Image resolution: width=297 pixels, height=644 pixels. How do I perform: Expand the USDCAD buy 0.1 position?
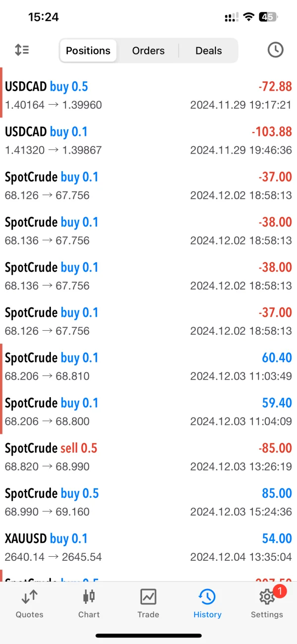(148, 140)
